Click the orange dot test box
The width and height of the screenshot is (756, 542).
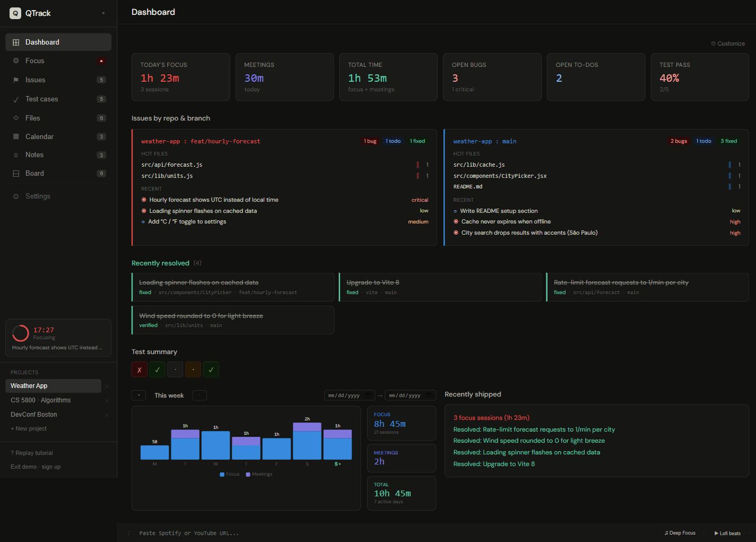click(x=193, y=369)
